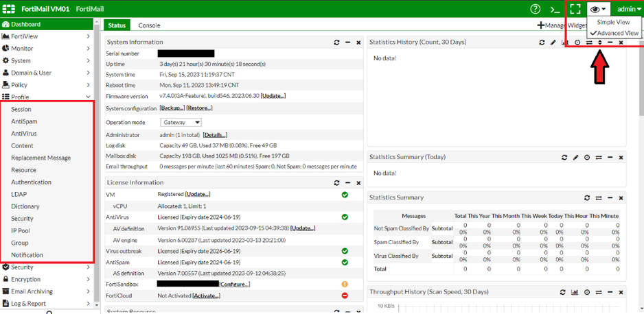The width and height of the screenshot is (644, 314).
Task: Refresh the Statistics Summary table widget
Action: (x=587, y=197)
